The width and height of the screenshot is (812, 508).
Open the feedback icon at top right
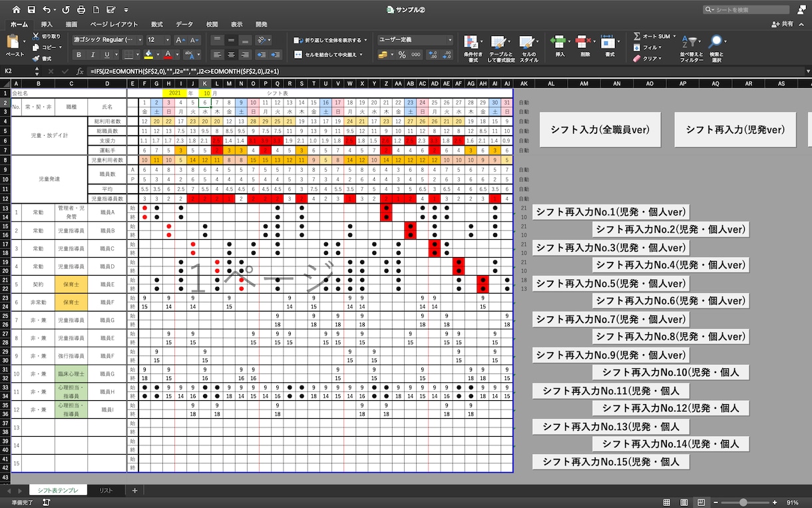point(802,10)
